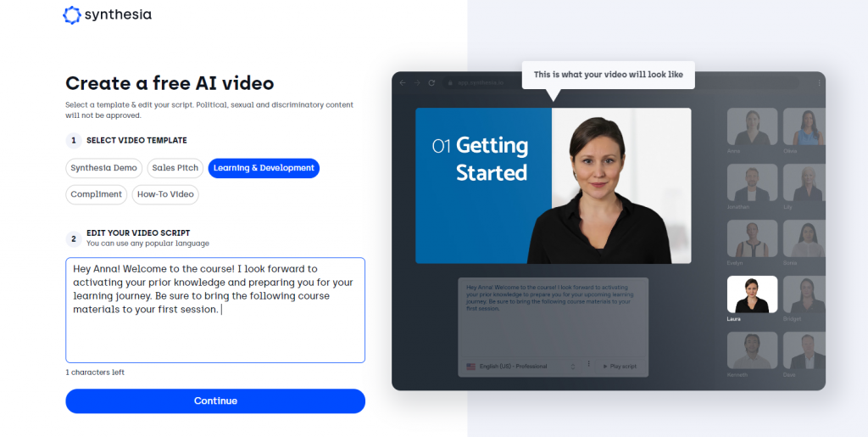Click the Continue button
868x437 pixels.
click(215, 401)
